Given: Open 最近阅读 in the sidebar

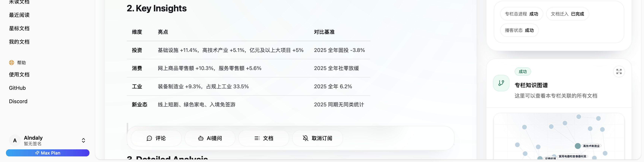Looking at the screenshot, I should coord(19,15).
